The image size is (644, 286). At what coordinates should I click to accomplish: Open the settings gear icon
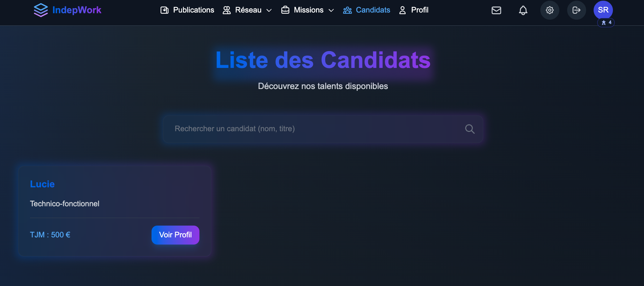(550, 10)
